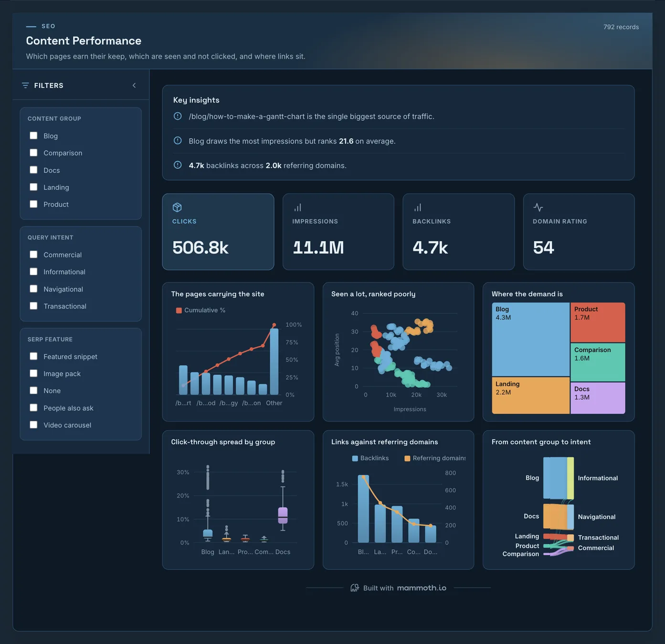Tick the Landing content group checkbox
The image size is (665, 644).
coord(33,187)
